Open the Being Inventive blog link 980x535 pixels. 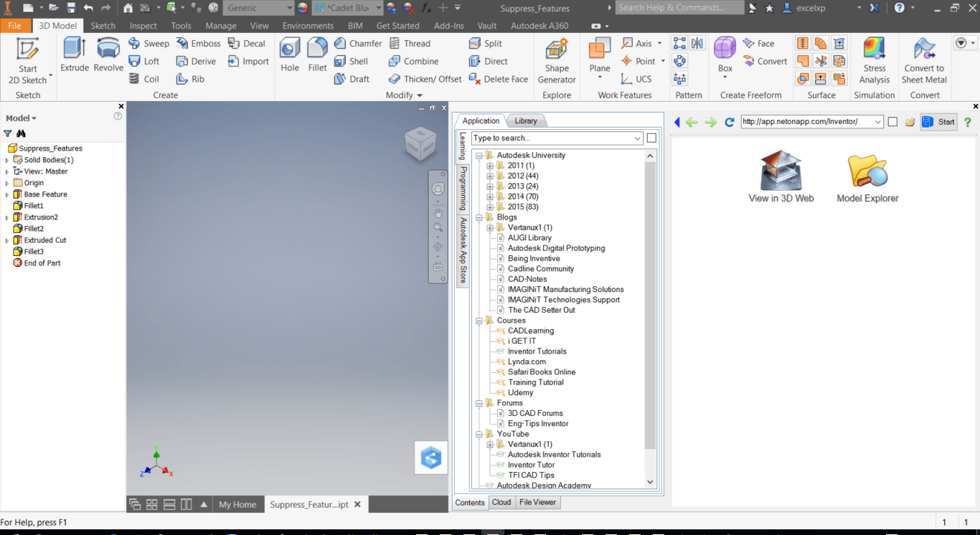534,258
